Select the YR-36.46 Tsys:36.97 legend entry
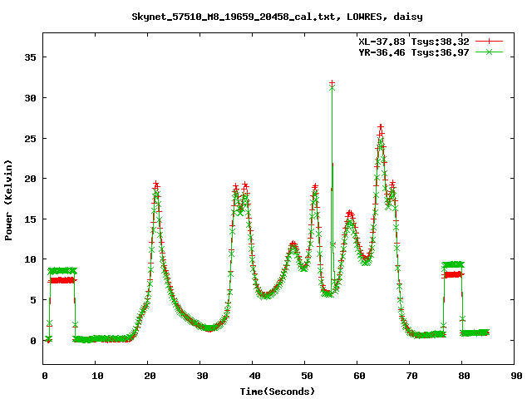Image resolution: width=532 pixels, height=399 pixels. pyautogui.click(x=414, y=52)
